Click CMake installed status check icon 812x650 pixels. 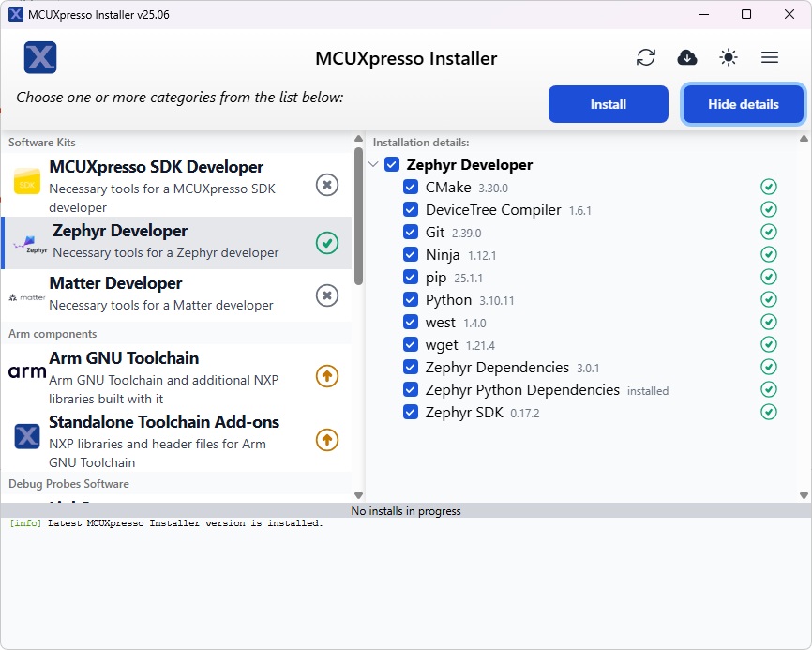[x=769, y=187]
